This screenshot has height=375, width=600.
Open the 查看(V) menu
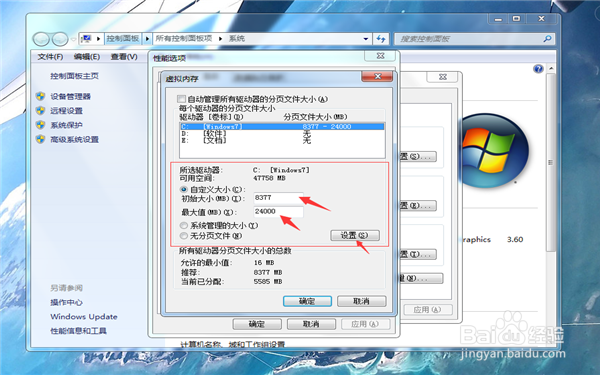point(124,57)
